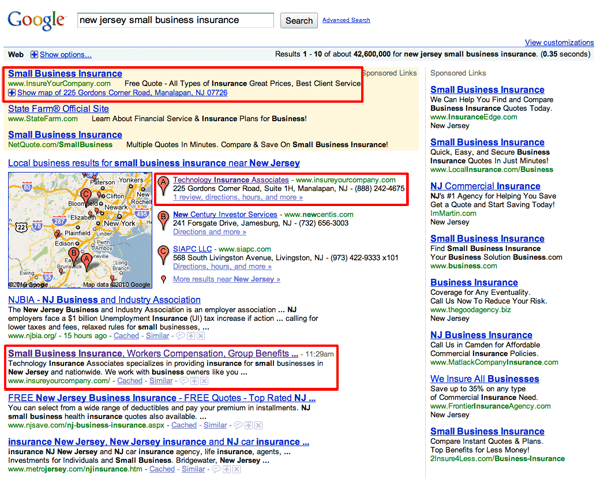Open New Century Investor Services listing

pos(225,214)
